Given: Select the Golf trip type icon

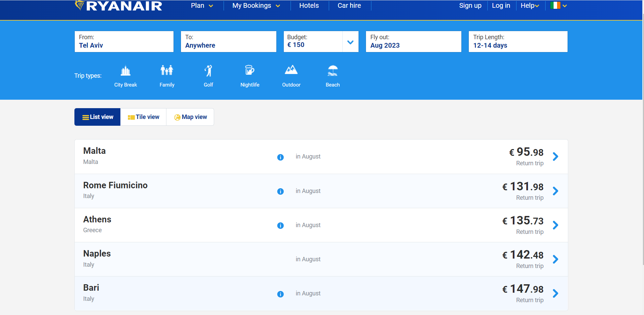Looking at the screenshot, I should pyautogui.click(x=208, y=71).
